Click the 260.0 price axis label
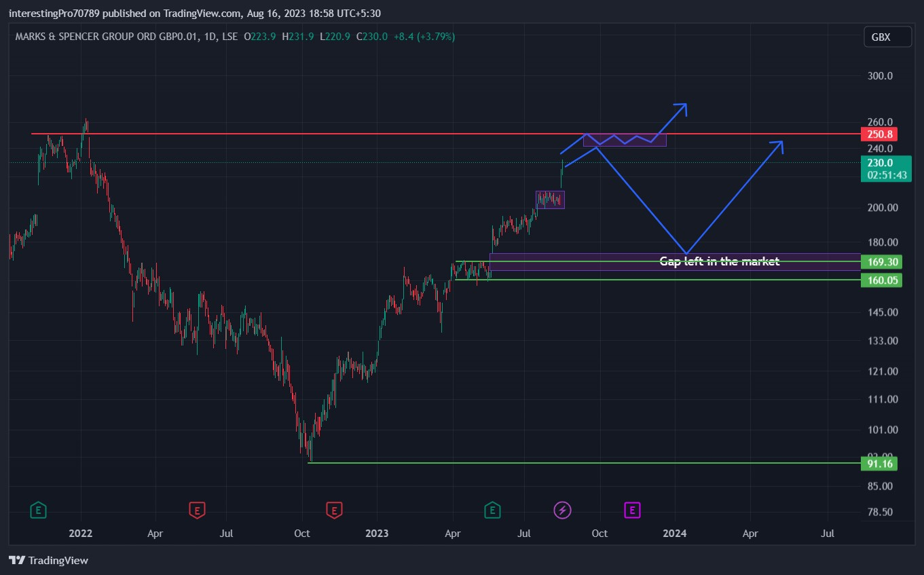924x575 pixels. [x=881, y=122]
